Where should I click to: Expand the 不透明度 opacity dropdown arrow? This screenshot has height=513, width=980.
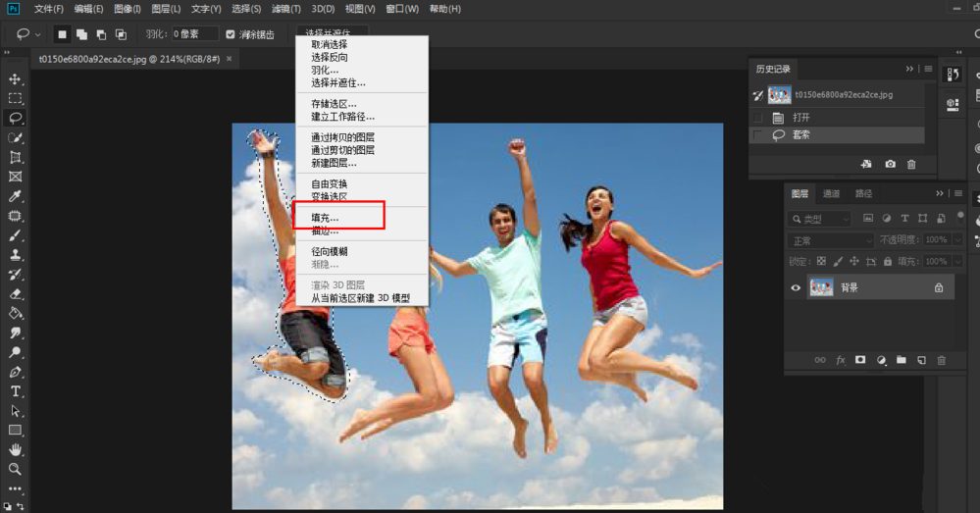(x=956, y=240)
